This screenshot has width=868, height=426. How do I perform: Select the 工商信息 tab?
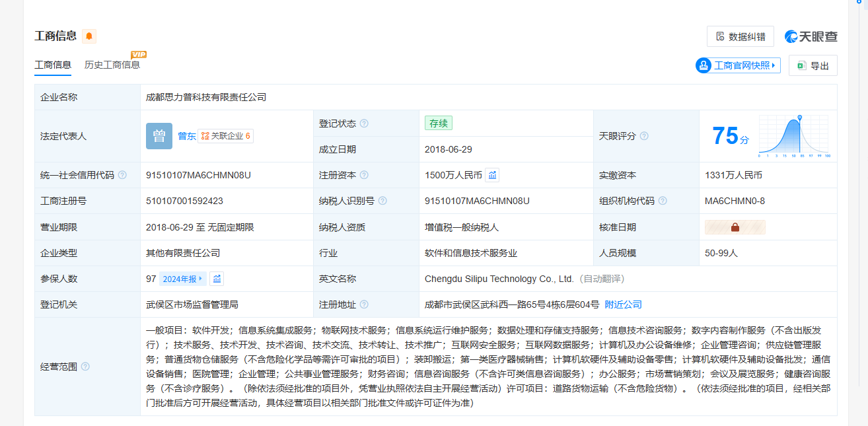point(53,65)
